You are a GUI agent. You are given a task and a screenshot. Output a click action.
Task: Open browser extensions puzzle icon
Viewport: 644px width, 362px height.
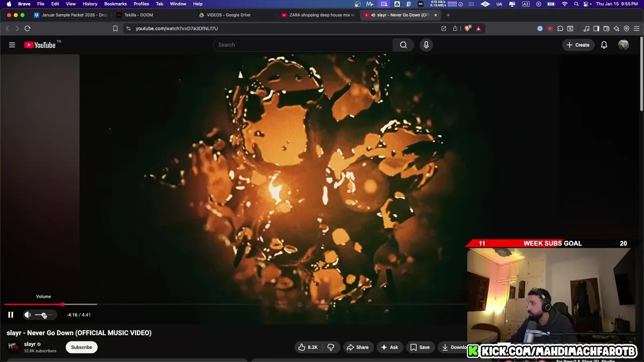560,29
